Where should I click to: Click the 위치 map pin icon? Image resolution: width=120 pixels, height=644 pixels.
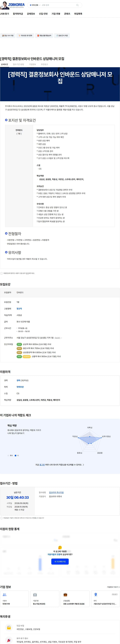point(96,594)
